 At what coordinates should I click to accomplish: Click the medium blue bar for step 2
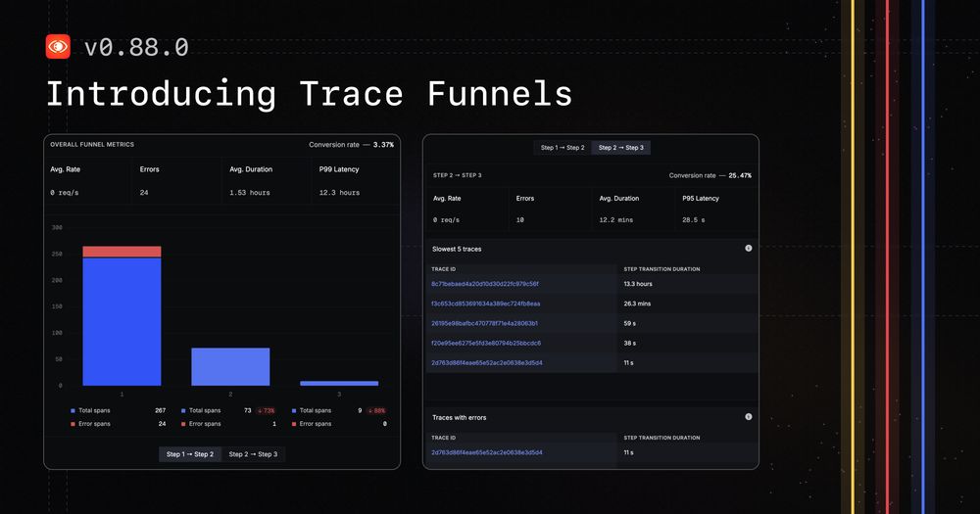point(230,366)
